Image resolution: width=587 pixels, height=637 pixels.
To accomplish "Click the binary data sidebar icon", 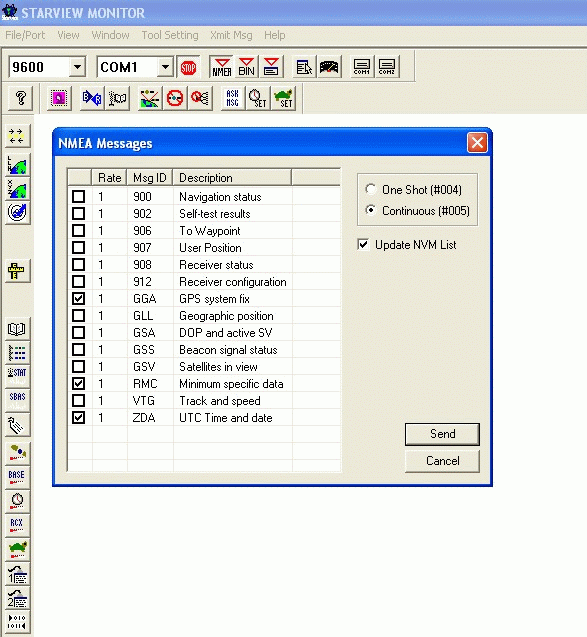I will pyautogui.click(x=17, y=622).
